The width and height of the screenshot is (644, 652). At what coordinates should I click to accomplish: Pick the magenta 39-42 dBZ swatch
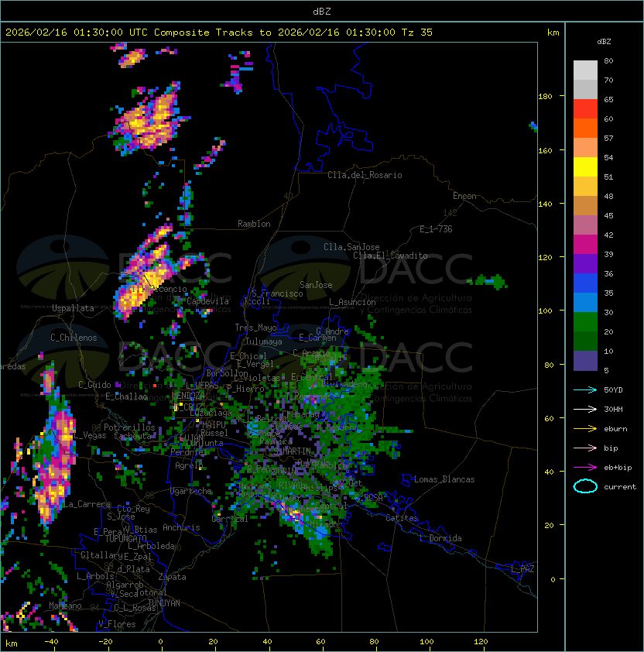pos(585,245)
